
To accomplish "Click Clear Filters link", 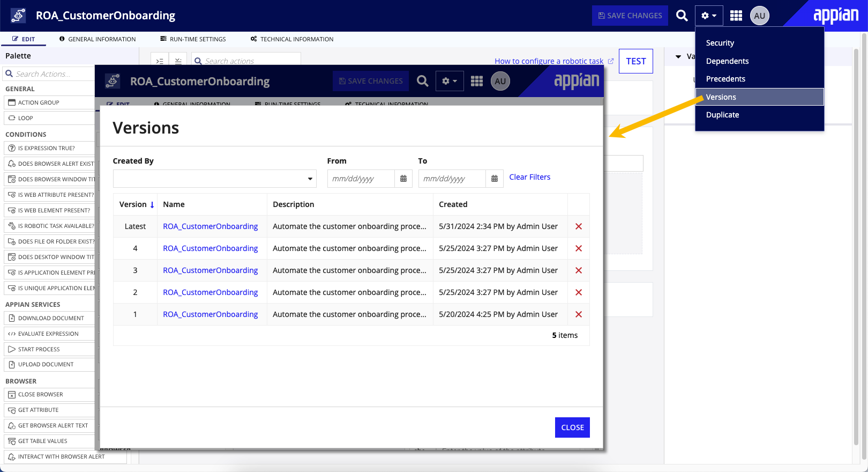I will tap(529, 177).
